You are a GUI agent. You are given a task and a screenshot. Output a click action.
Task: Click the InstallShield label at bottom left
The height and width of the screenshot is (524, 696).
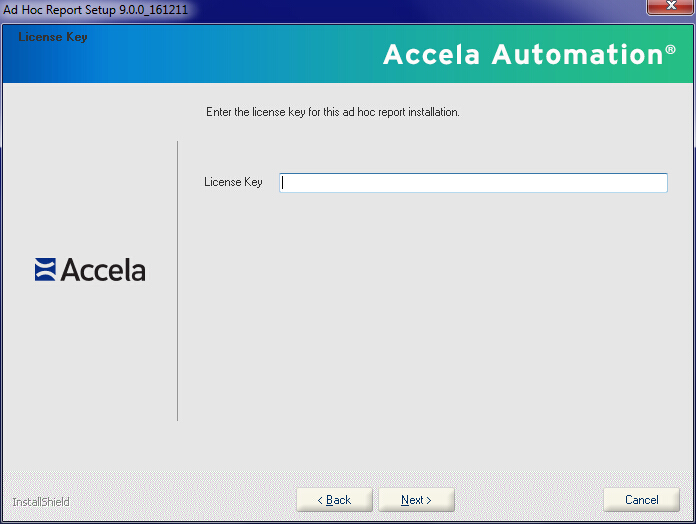tap(41, 501)
